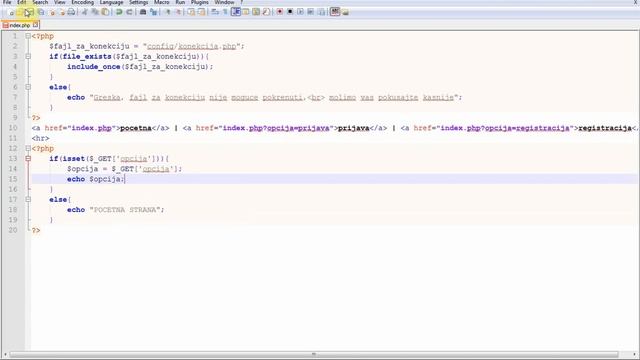The width and height of the screenshot is (640, 360).
Task: Click the Close All toolbar icon
Action: [62, 12]
